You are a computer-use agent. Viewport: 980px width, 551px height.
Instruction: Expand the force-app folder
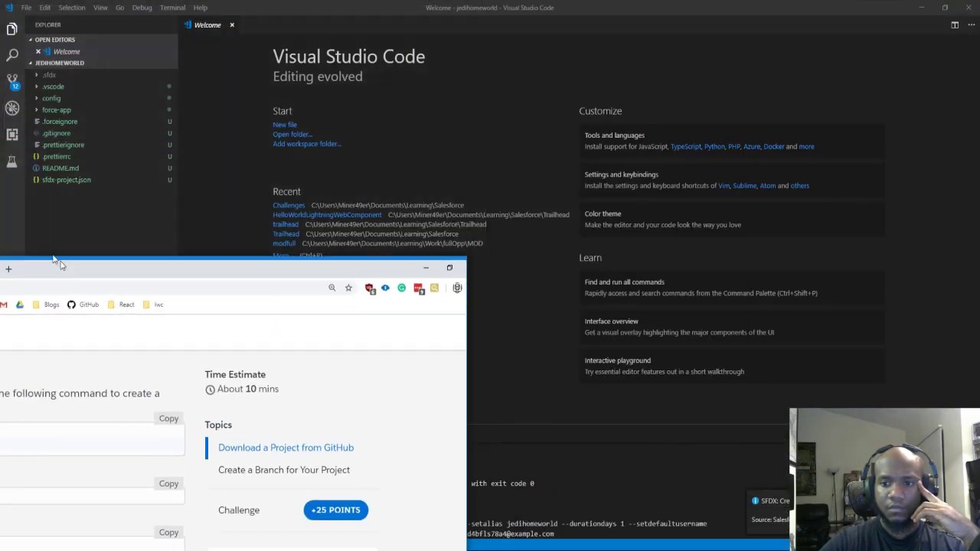click(x=56, y=109)
